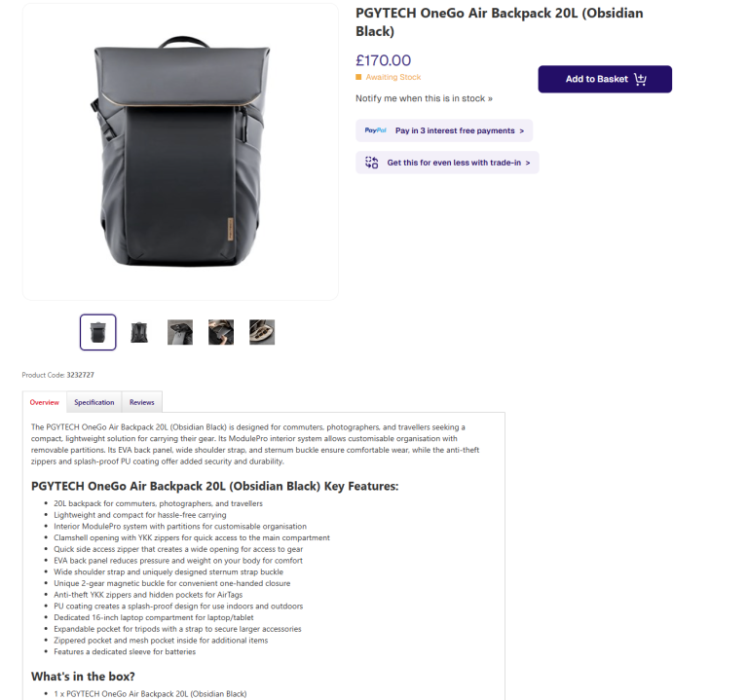Switch to the Reviews tab
Viewport: 748px width, 700px height.
click(141, 402)
